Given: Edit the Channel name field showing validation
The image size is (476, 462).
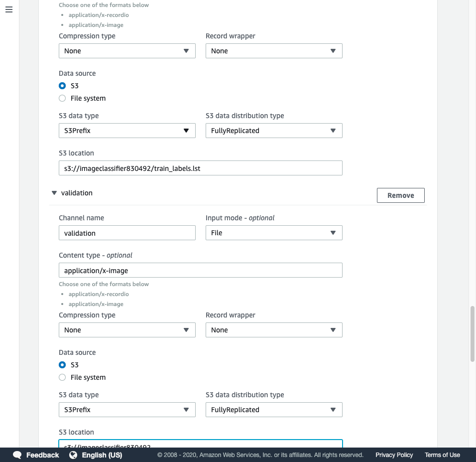Looking at the screenshot, I should 127,232.
